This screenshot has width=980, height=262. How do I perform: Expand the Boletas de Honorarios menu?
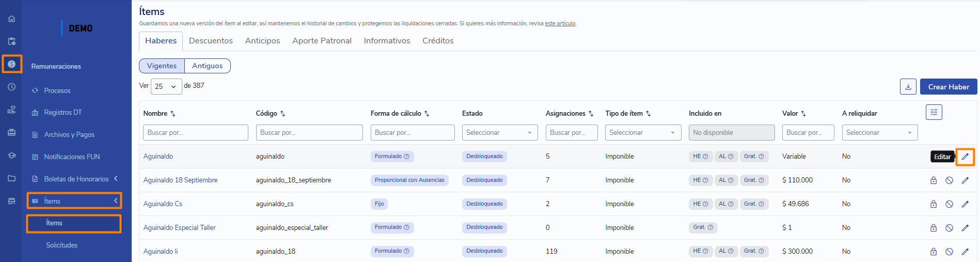coord(76,179)
